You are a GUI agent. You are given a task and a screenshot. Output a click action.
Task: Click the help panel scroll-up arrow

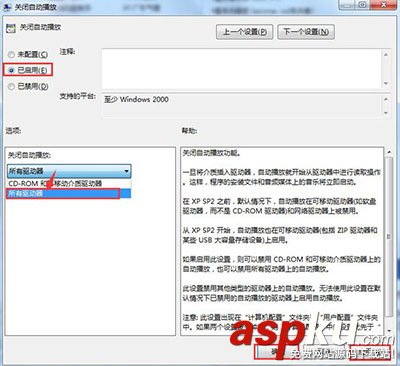coord(389,152)
